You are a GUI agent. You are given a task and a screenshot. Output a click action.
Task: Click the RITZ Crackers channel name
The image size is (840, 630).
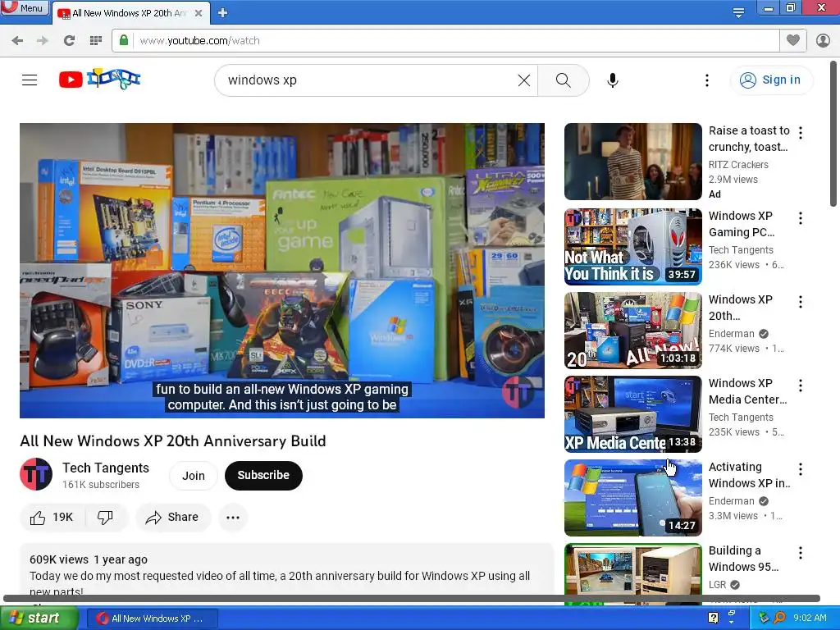(x=738, y=164)
